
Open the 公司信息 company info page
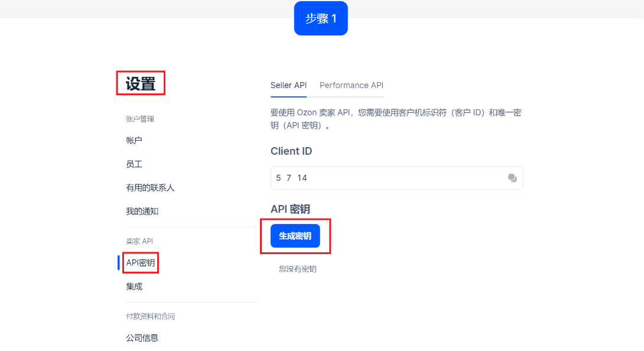pos(142,337)
